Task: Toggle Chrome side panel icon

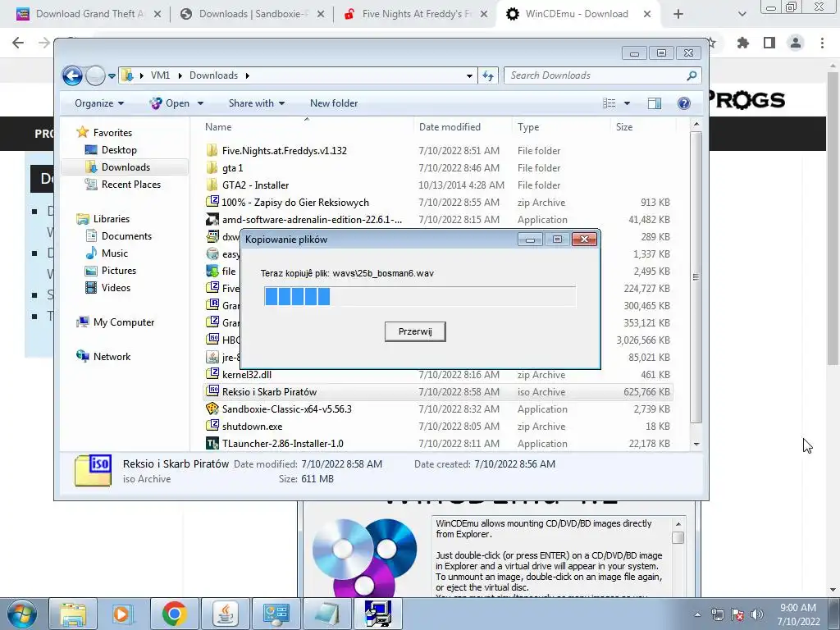Action: (x=769, y=43)
